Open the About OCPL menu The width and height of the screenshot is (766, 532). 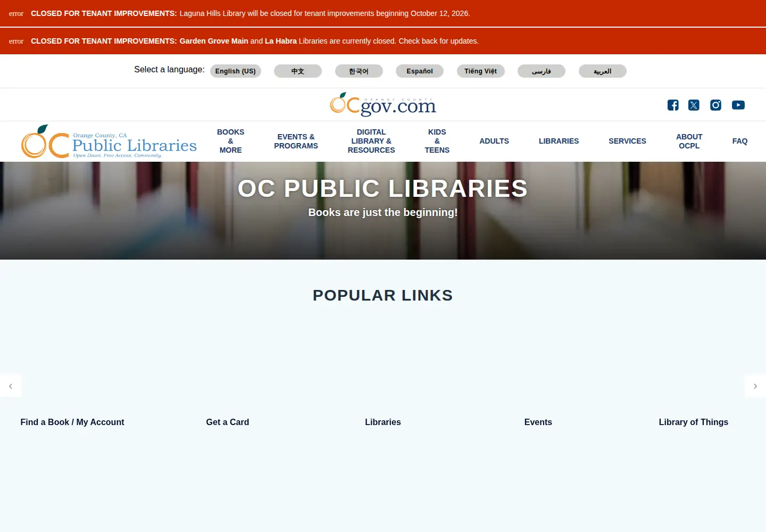689,141
